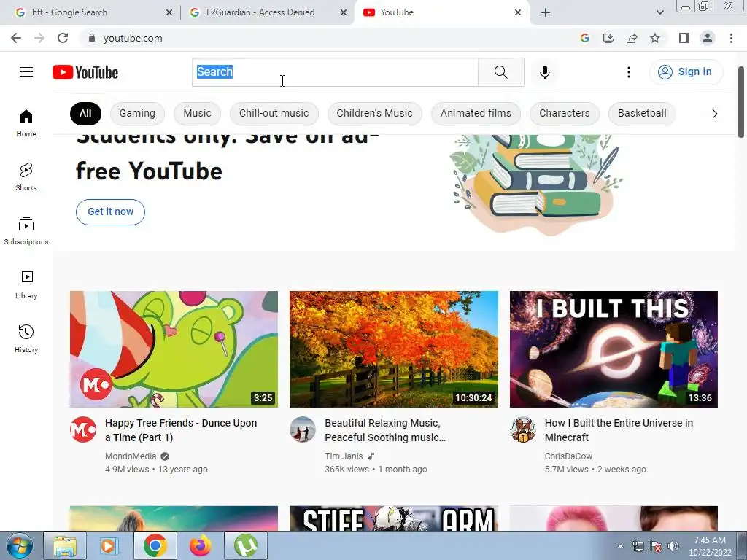Open YouTube settings three-dot menu
This screenshot has height=560, width=747.
tap(628, 72)
